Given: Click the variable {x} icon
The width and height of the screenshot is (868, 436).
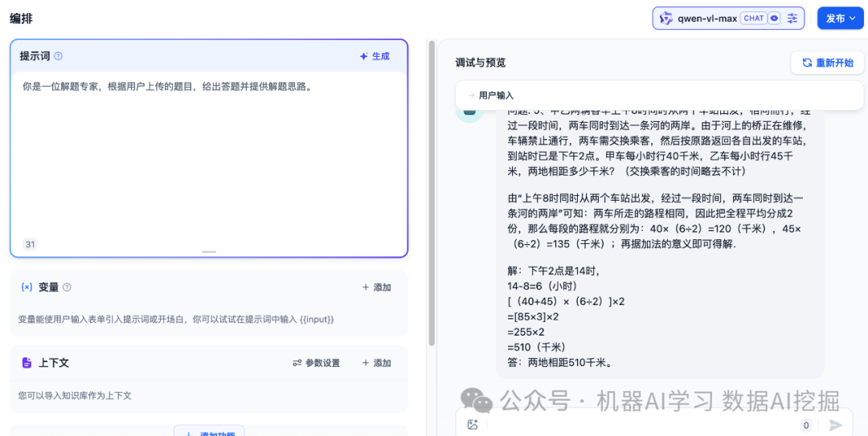Looking at the screenshot, I should tap(27, 287).
